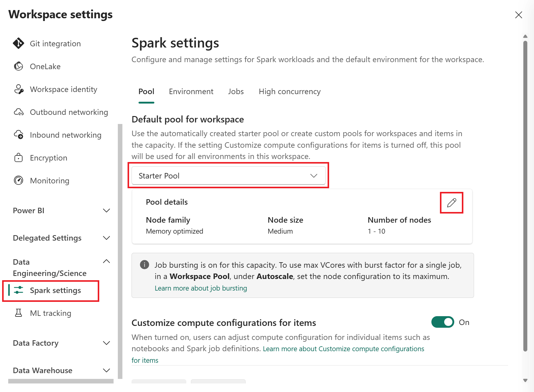Click the Memory optimized node family value
The height and width of the screenshot is (392, 534).
(x=174, y=231)
